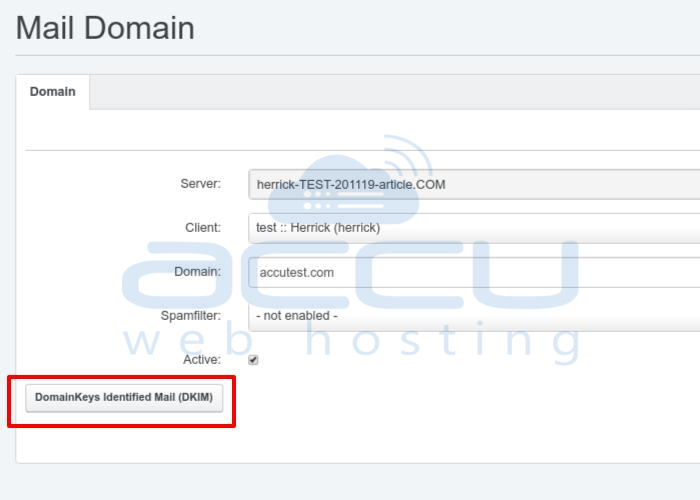Click the Server: label
This screenshot has height=500, width=700.
200,183
